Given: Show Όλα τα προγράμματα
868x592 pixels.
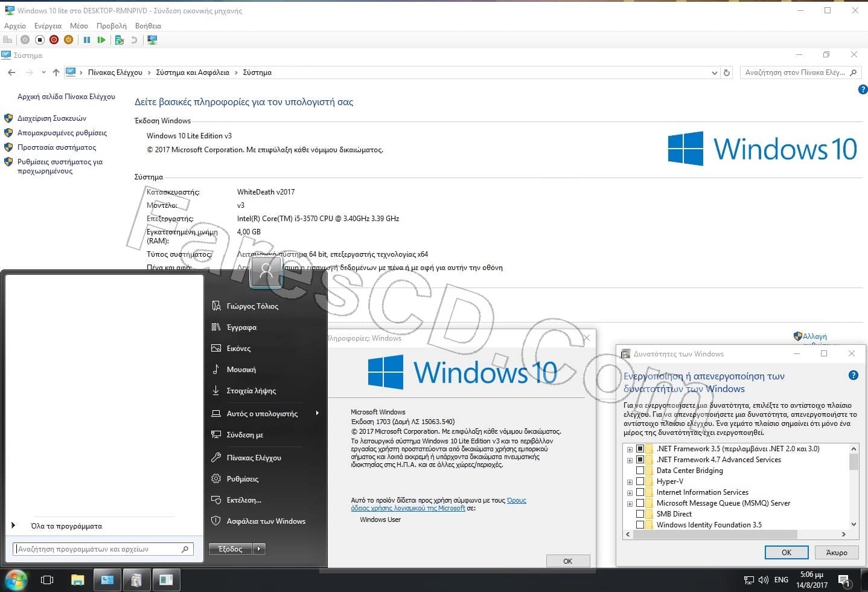Looking at the screenshot, I should click(66, 526).
